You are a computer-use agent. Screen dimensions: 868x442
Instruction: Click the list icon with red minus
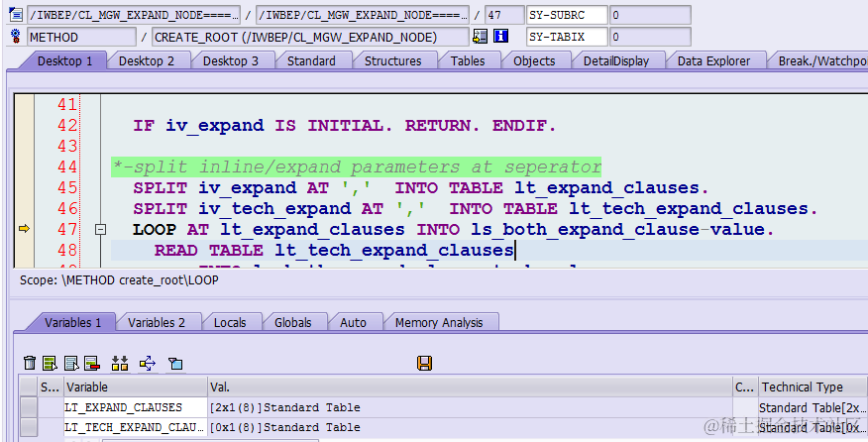coord(92,364)
